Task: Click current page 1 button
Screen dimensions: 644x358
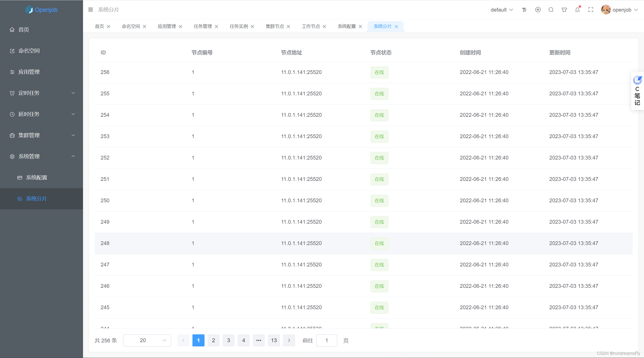Action: [x=198, y=340]
